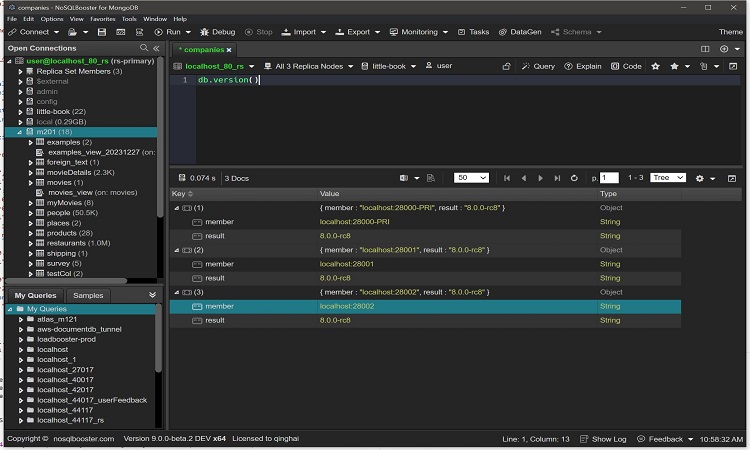Open the Favorites menu
Viewport: 750px width, 450px height.
101,19
